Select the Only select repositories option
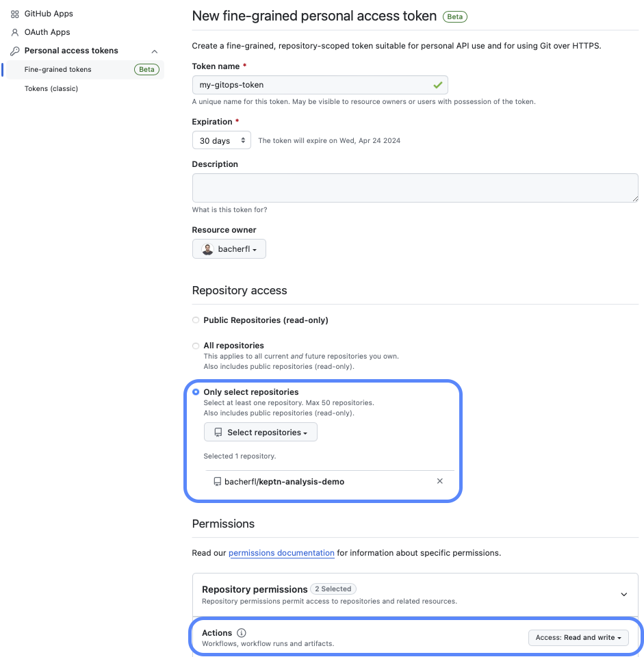Image resolution: width=644 pixels, height=657 pixels. tap(196, 391)
